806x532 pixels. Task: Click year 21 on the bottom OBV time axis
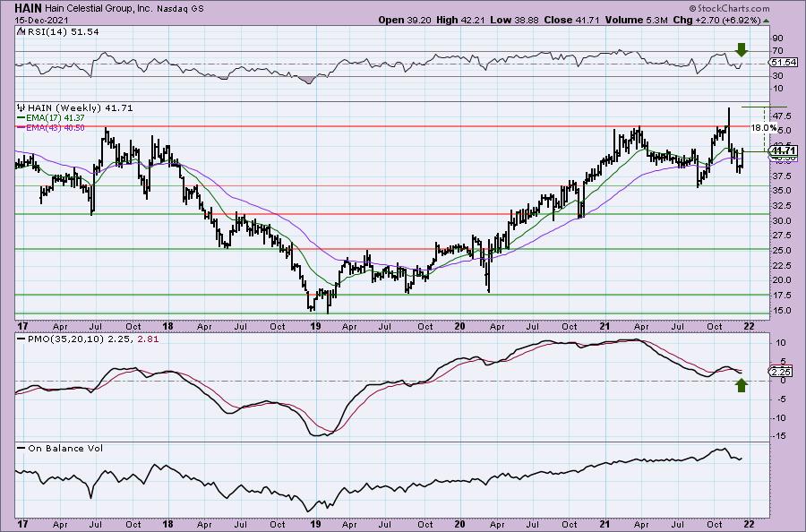(x=605, y=524)
